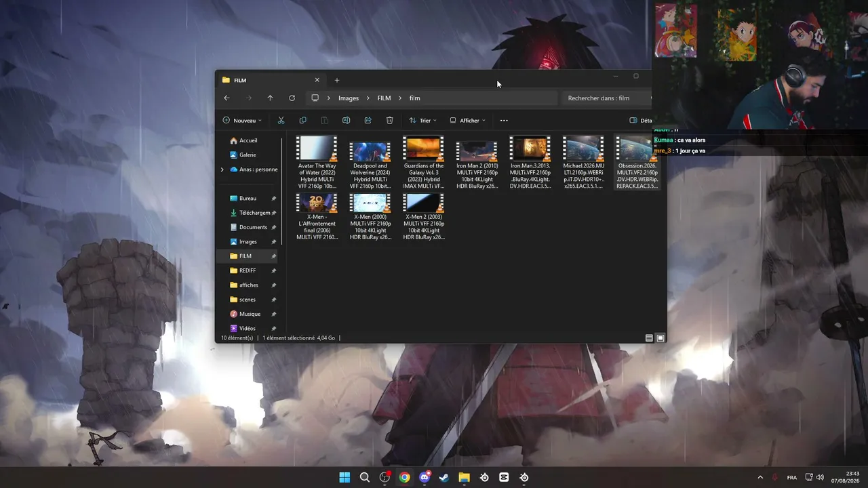Open the affiches folder in sidebar
This screenshot has width=868, height=488.
tap(249, 285)
